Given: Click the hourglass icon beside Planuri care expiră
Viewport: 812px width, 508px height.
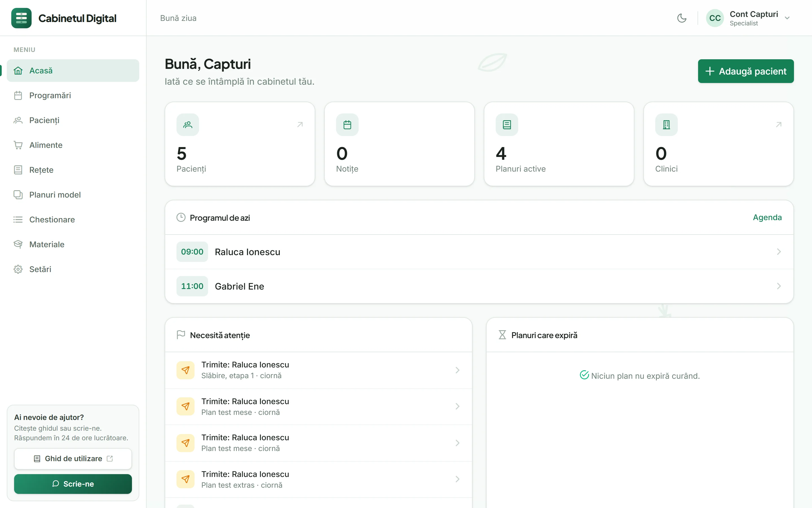Looking at the screenshot, I should tap(502, 335).
